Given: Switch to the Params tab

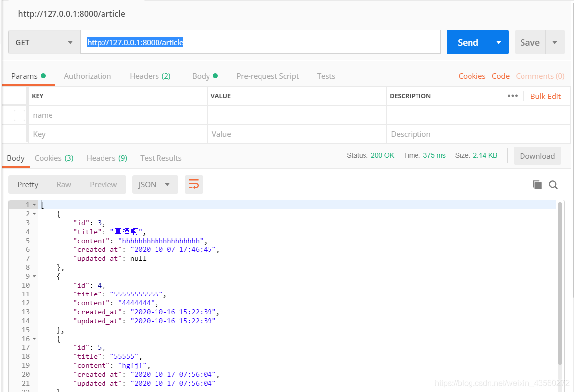Looking at the screenshot, I should click(28, 76).
